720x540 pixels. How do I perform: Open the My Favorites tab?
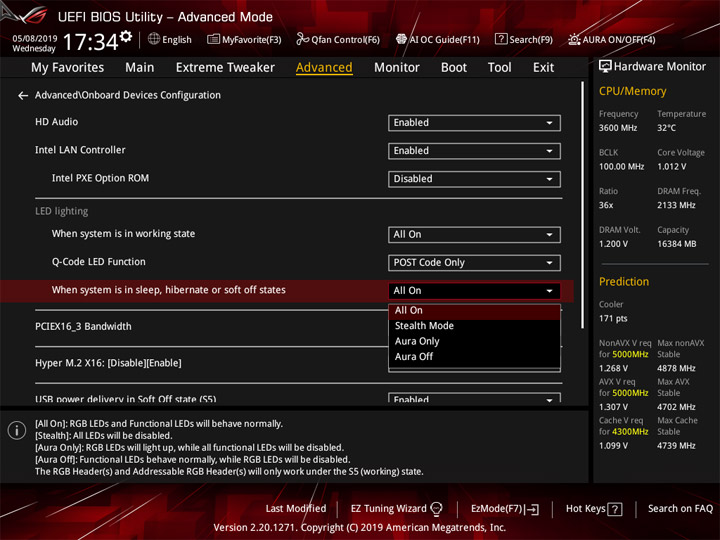pyautogui.click(x=68, y=68)
